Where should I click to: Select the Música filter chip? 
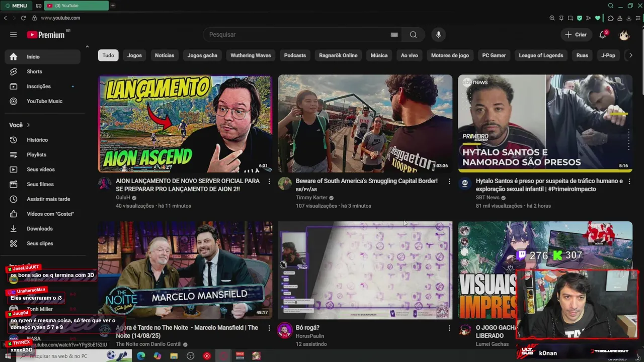(x=379, y=55)
